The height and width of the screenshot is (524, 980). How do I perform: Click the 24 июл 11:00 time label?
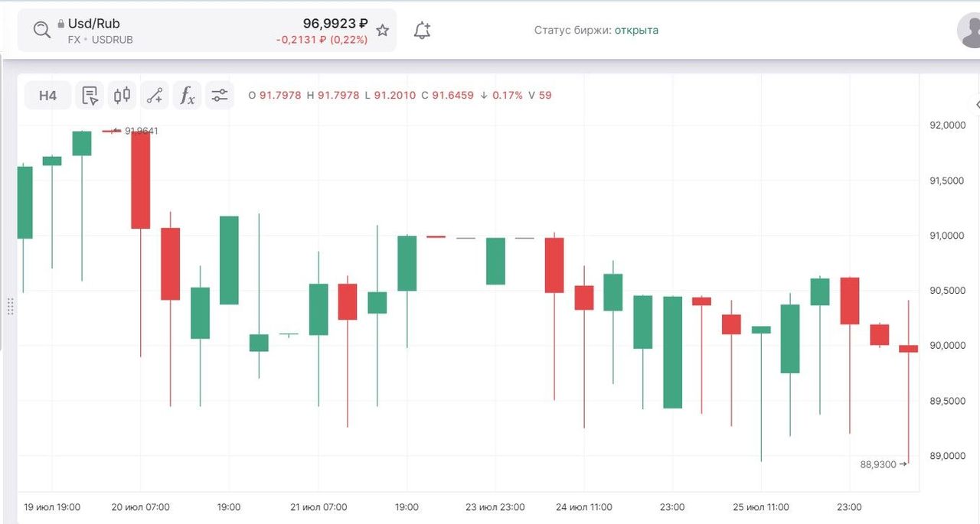[584, 507]
